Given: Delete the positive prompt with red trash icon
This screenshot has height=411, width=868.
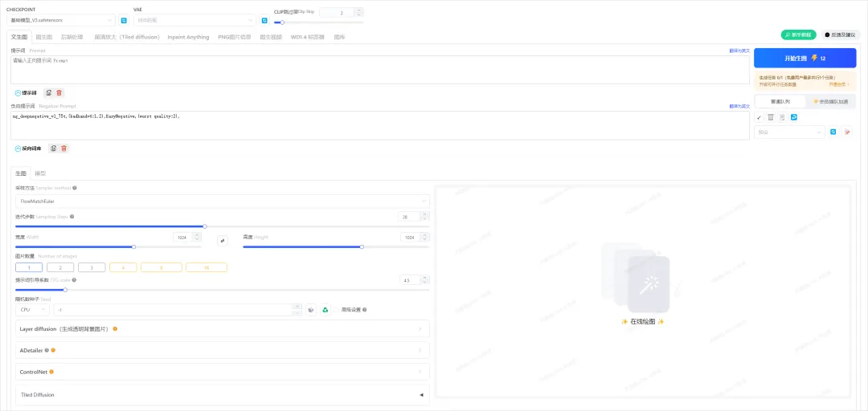Looking at the screenshot, I should pos(59,93).
